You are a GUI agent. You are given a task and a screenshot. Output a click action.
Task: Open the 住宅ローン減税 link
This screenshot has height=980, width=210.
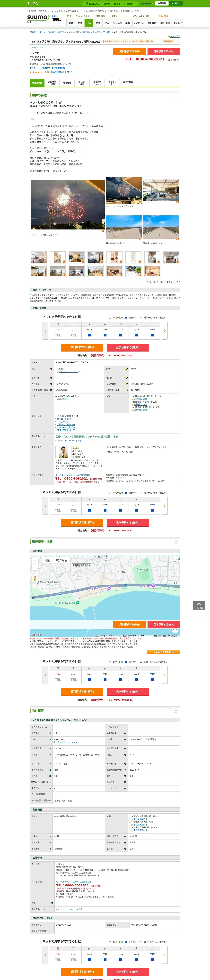64,419
